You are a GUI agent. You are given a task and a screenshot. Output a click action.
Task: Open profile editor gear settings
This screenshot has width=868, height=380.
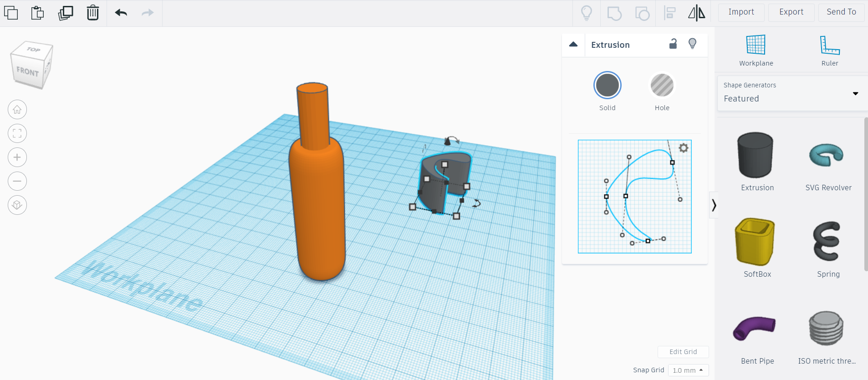pyautogui.click(x=683, y=148)
